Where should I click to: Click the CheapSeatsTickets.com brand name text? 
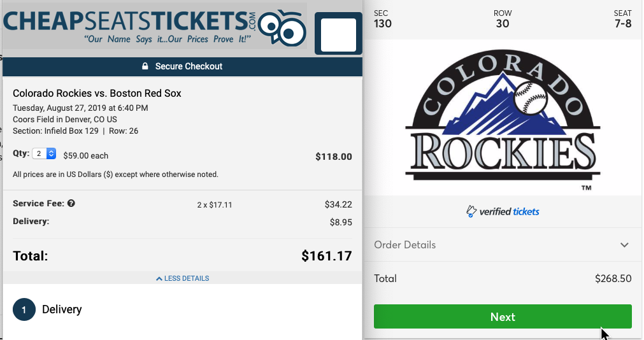pyautogui.click(x=129, y=22)
